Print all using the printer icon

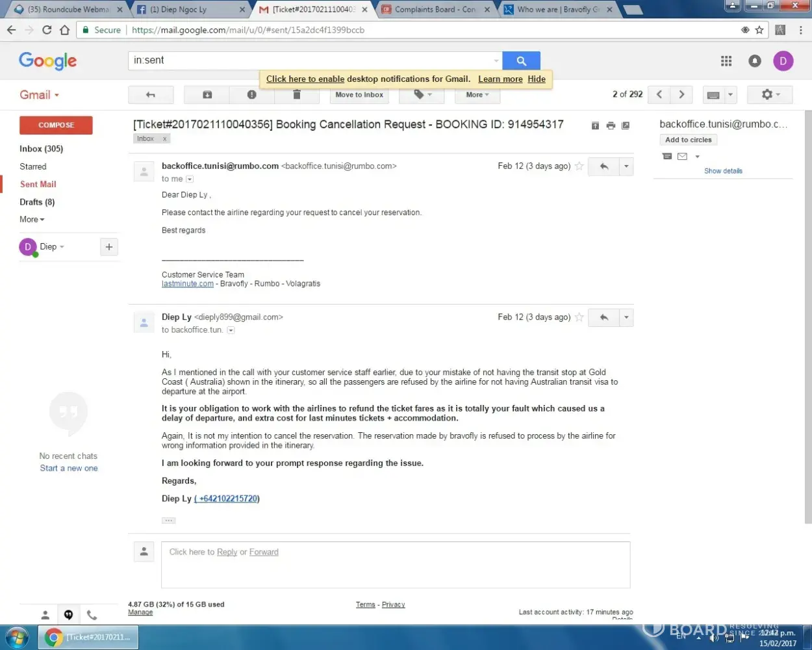(x=611, y=125)
